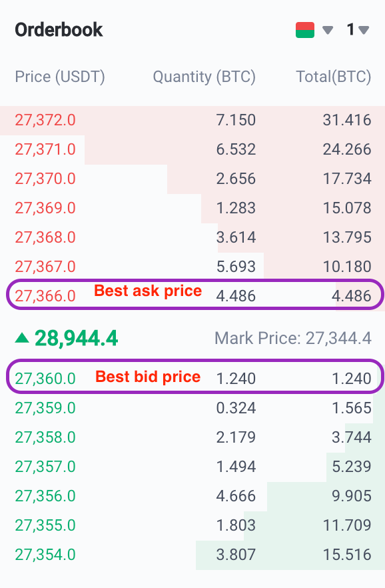This screenshot has width=385, height=588.
Task: Click the last traded price 28,944.4
Action: (x=77, y=338)
